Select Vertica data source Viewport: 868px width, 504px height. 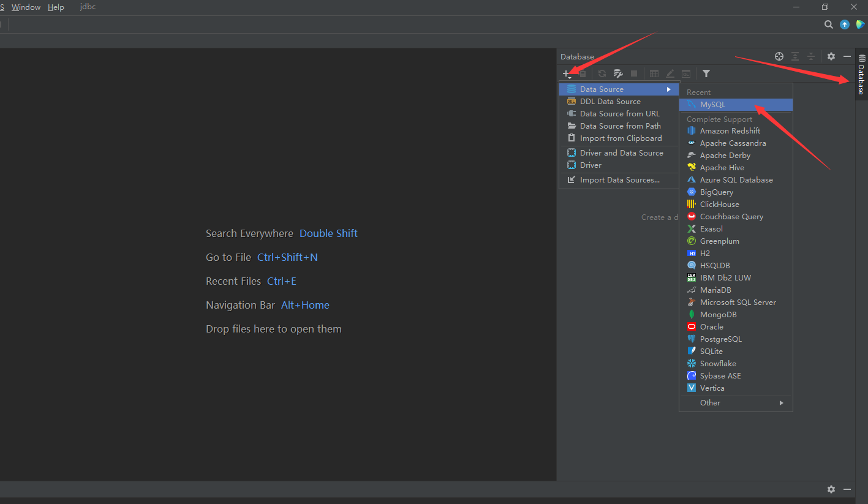(x=736, y=388)
